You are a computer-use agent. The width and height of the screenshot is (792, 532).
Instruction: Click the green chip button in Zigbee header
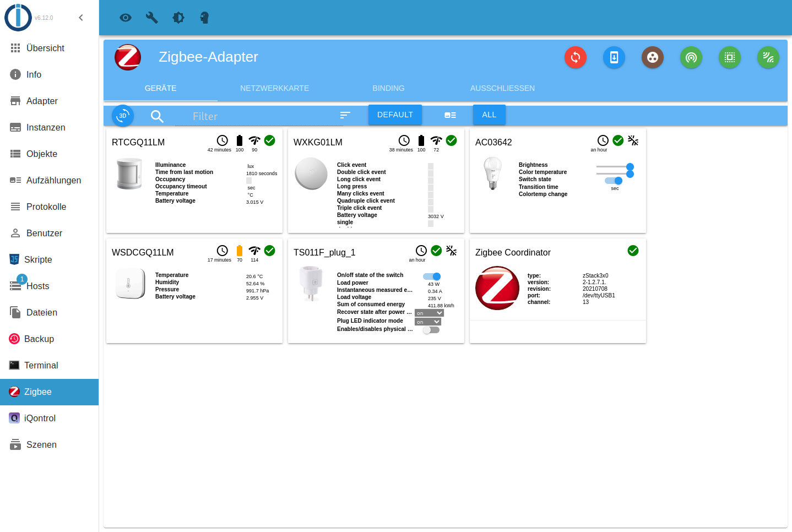(x=730, y=57)
